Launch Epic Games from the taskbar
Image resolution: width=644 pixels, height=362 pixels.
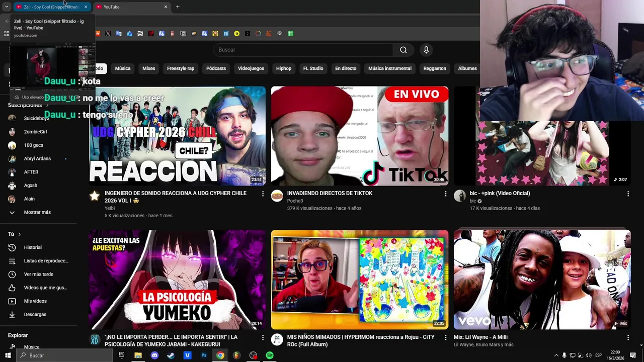click(121, 355)
